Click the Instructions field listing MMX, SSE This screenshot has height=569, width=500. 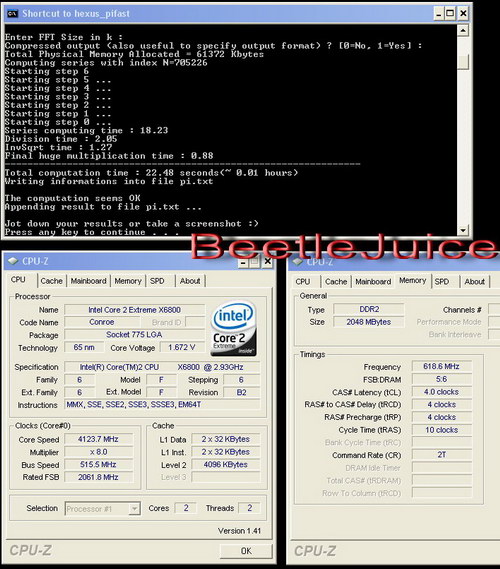pyautogui.click(x=162, y=405)
